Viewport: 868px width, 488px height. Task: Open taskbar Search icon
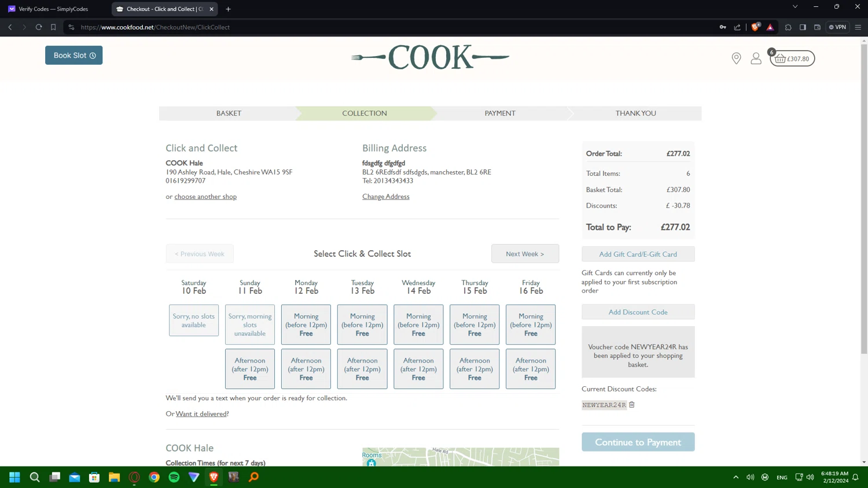point(35,477)
